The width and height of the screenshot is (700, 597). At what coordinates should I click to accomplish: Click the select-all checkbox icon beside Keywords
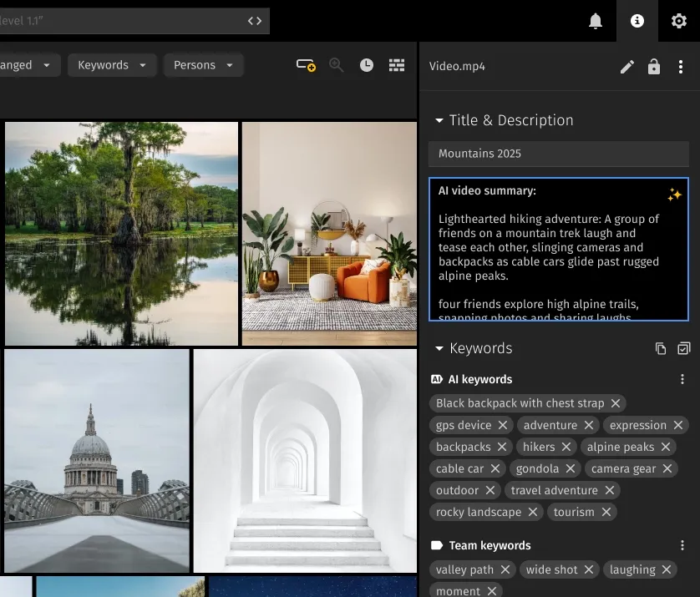tap(683, 348)
